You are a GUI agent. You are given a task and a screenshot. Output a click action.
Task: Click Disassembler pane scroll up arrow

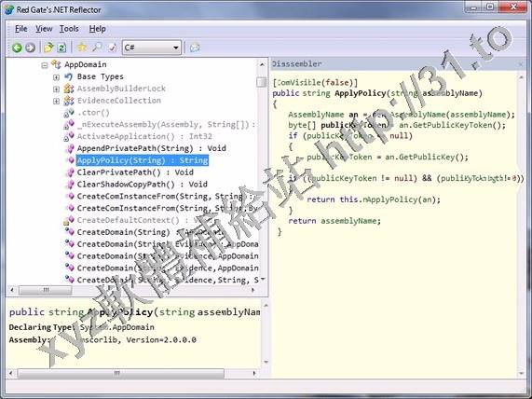click(x=522, y=77)
